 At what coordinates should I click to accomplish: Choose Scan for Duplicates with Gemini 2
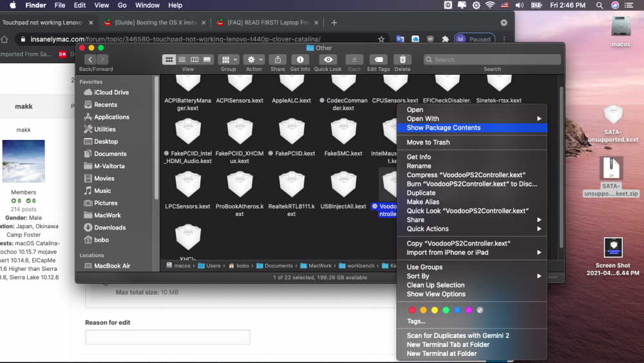pos(472,335)
